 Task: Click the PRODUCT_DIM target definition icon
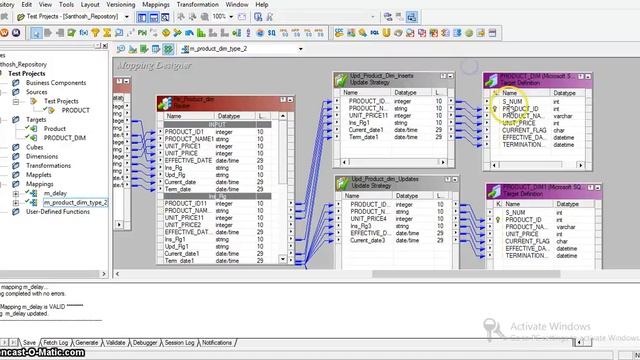coord(492,80)
